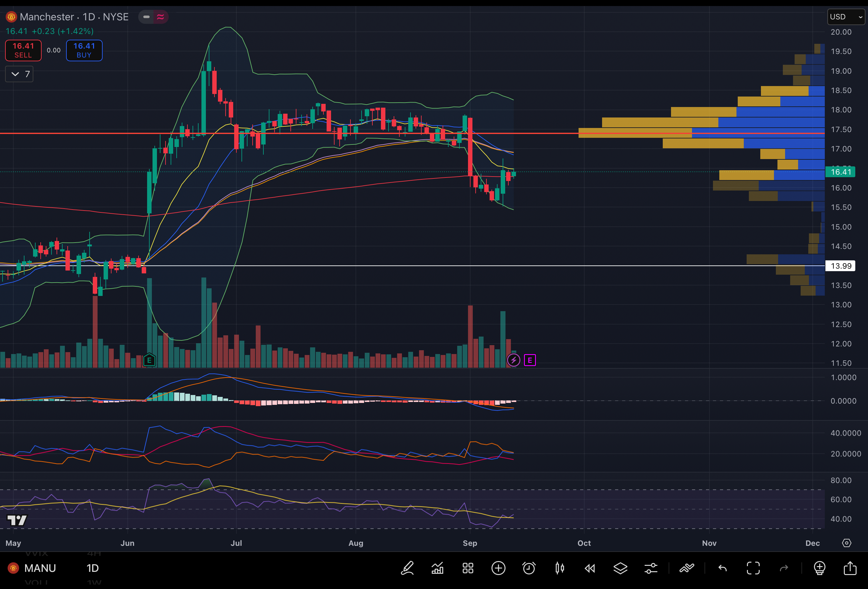
Task: Click the share export icon
Action: coord(850,568)
